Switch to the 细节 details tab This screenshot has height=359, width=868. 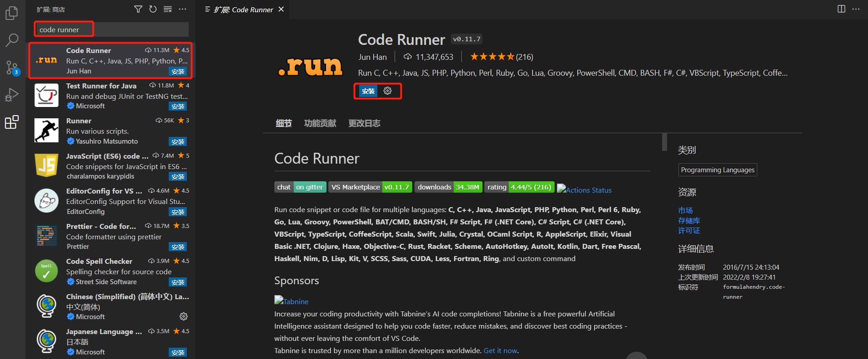coord(284,123)
